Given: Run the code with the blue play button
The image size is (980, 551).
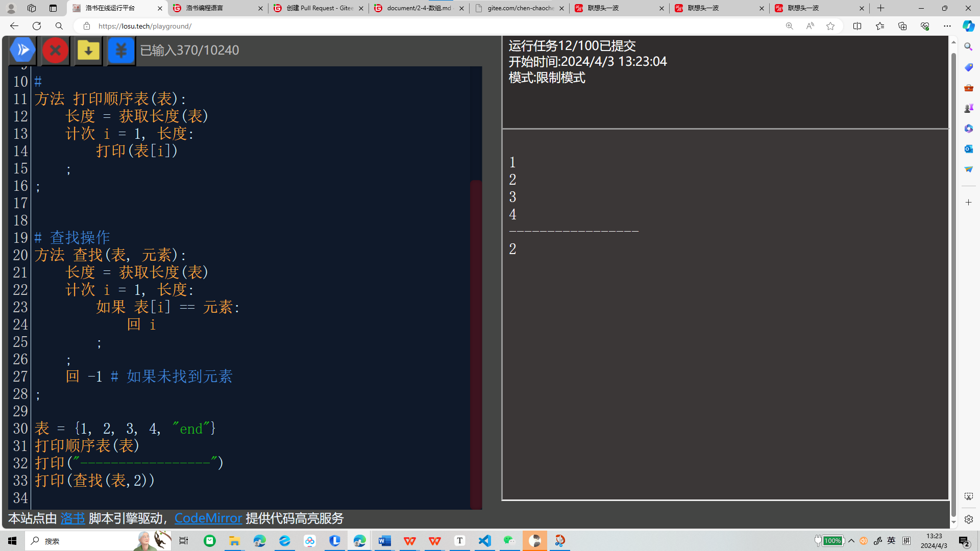Looking at the screenshot, I should [x=23, y=50].
